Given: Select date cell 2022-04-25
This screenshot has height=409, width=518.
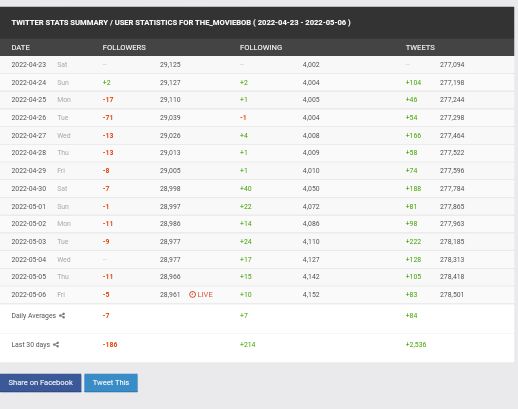Looking at the screenshot, I should tap(29, 100).
